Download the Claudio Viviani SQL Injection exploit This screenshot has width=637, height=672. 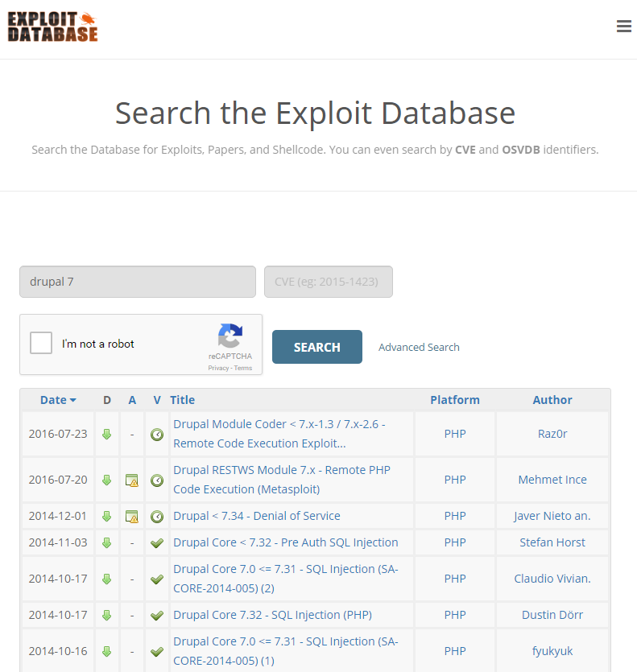point(107,579)
